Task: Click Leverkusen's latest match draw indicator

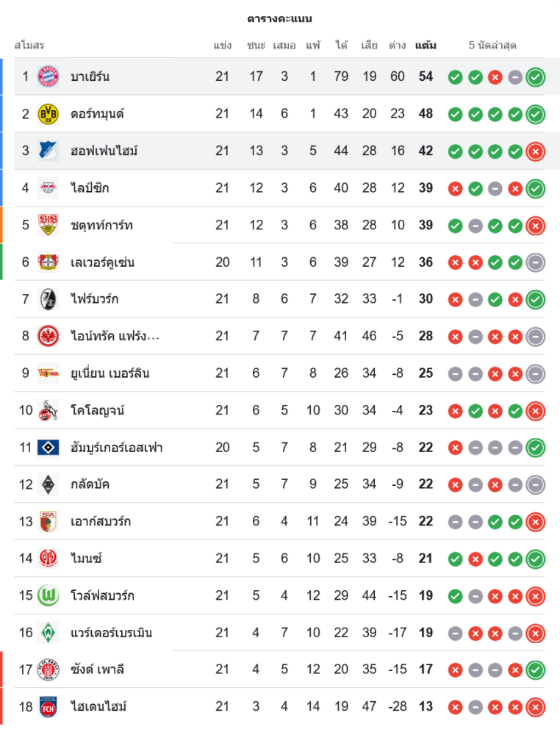Action: [536, 262]
